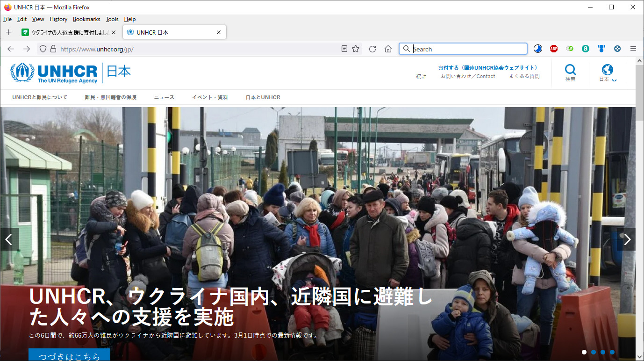Screen dimensions: 644x361
Task: Open the ニュース navigation menu
Action: (x=164, y=97)
